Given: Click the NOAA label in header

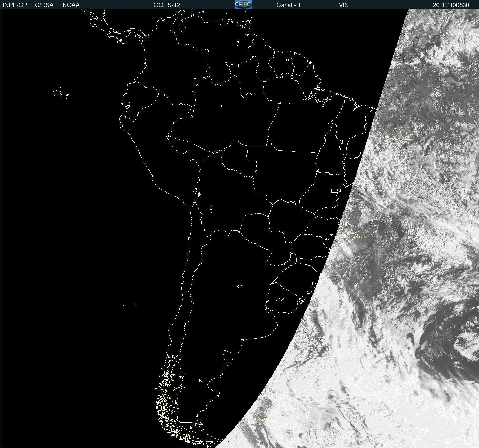Looking at the screenshot, I should (x=71, y=5).
